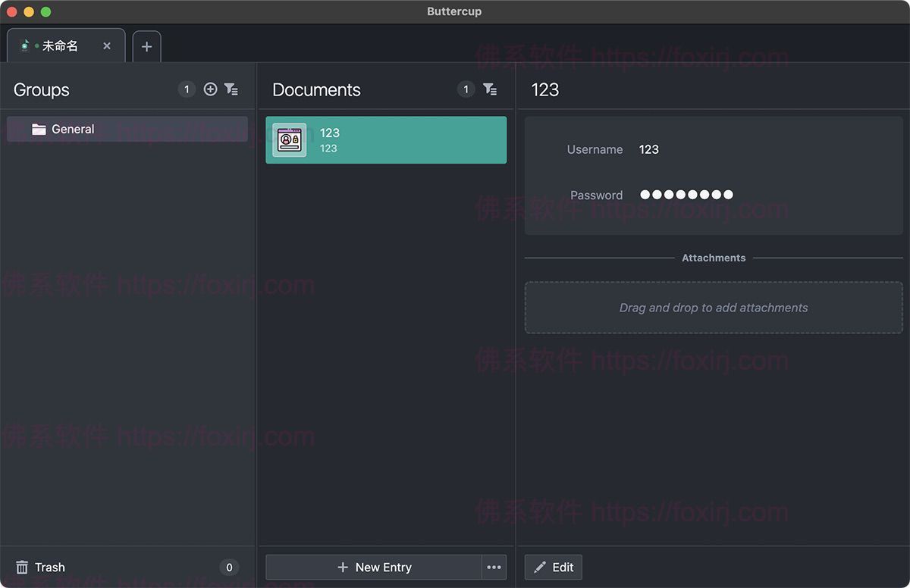This screenshot has width=910, height=588.
Task: Reveal the masked Password field value
Action: click(686, 195)
